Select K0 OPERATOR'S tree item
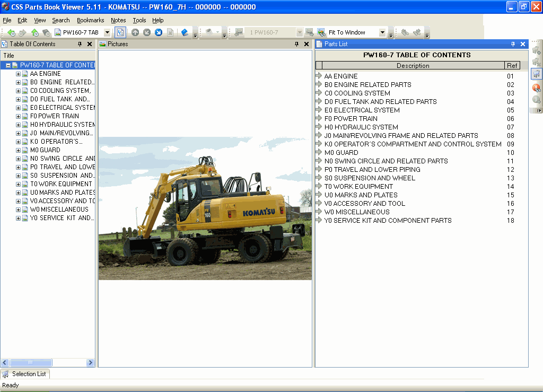Image resolution: width=543 pixels, height=392 pixels. coord(56,142)
